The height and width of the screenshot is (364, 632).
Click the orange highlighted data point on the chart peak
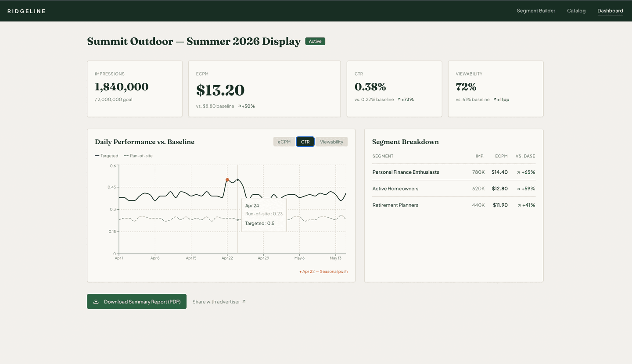[227, 179]
